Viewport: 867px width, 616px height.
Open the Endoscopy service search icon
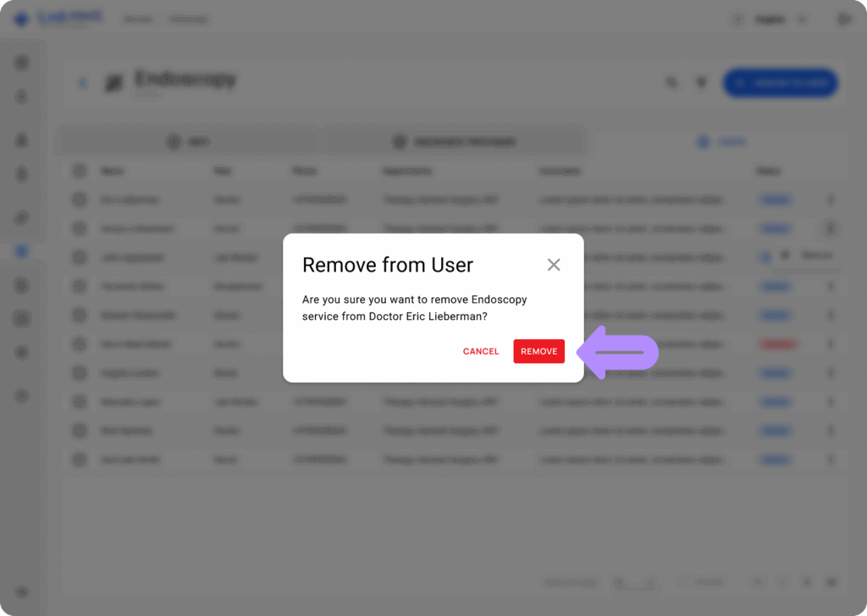pyautogui.click(x=671, y=82)
